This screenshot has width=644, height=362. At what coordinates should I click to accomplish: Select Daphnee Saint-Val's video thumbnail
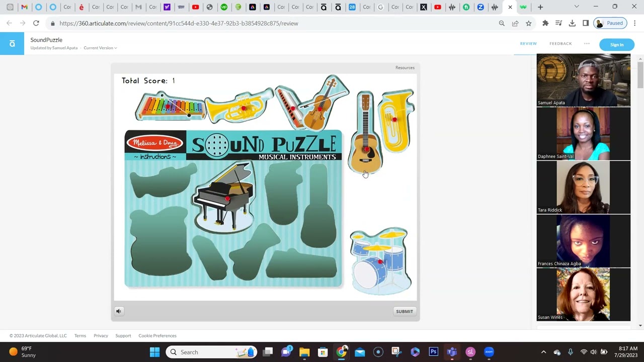pyautogui.click(x=584, y=134)
